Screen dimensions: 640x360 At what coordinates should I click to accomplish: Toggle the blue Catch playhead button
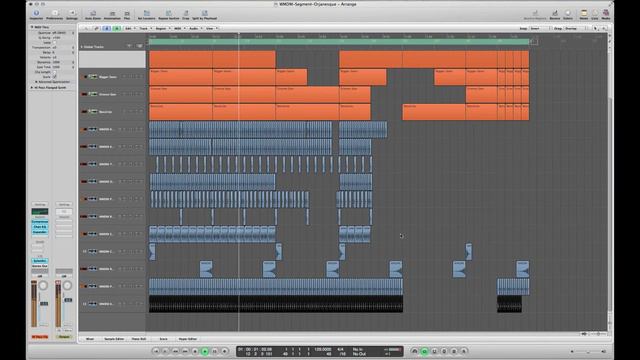[107, 29]
